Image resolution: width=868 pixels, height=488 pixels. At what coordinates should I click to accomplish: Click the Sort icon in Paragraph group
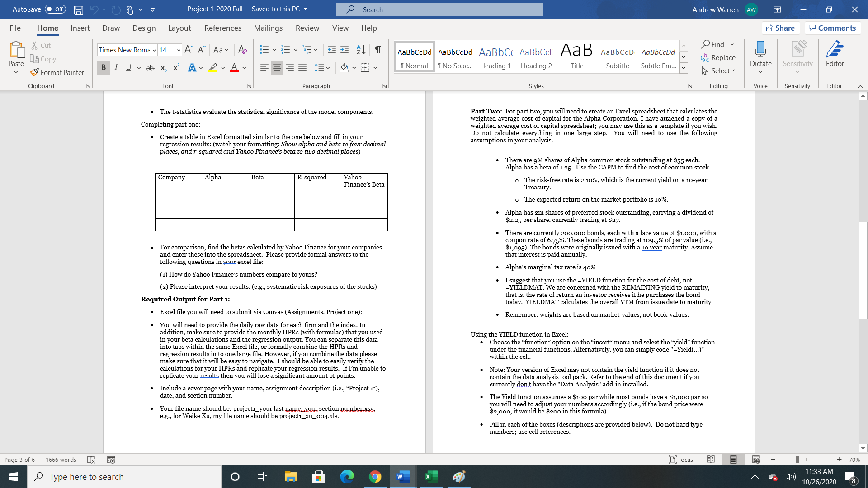(360, 50)
